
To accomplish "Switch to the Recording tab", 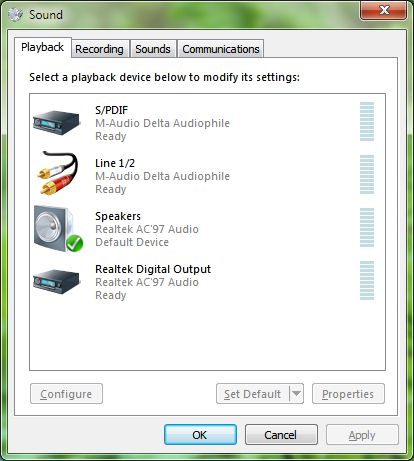I will pos(99,49).
